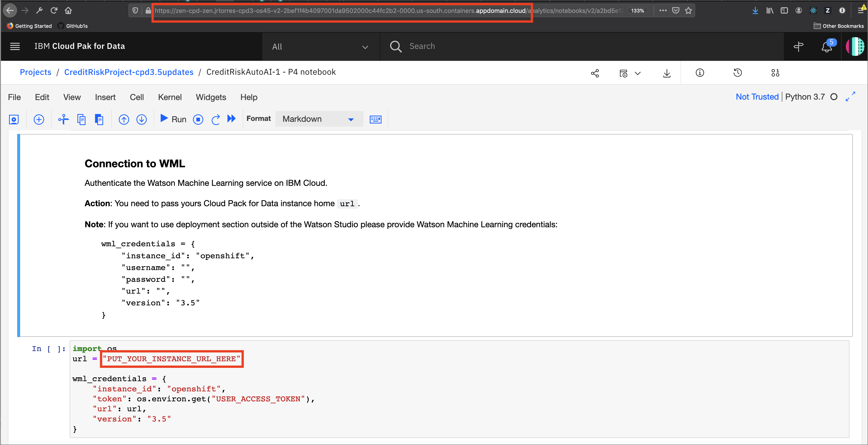The image size is (868, 445).
Task: Download the notebook using download icon
Action: tap(667, 73)
